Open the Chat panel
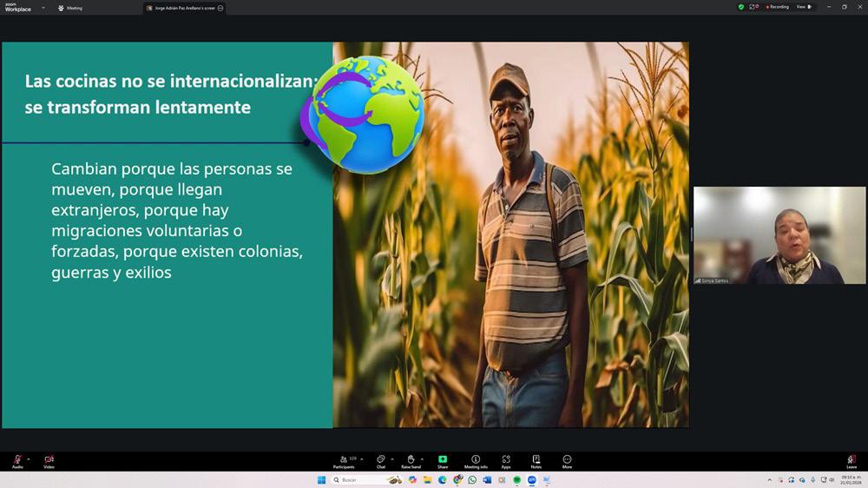Image resolution: width=868 pixels, height=488 pixels. [381, 461]
